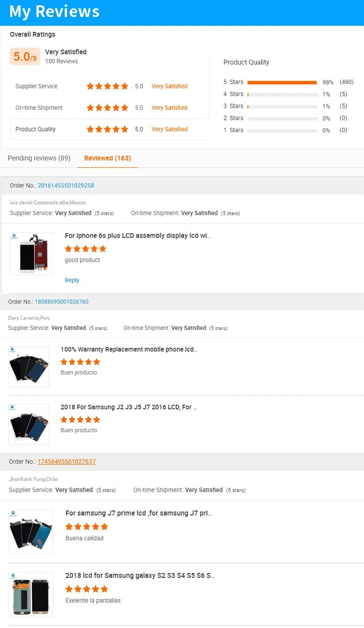Viewport: 364px width, 628px height.
Task: Click the 5 Stars rating bar
Action: coord(282,83)
